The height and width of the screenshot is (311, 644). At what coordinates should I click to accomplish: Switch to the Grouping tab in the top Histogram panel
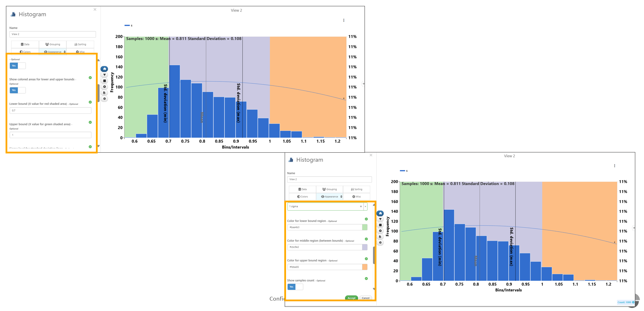(x=52, y=44)
